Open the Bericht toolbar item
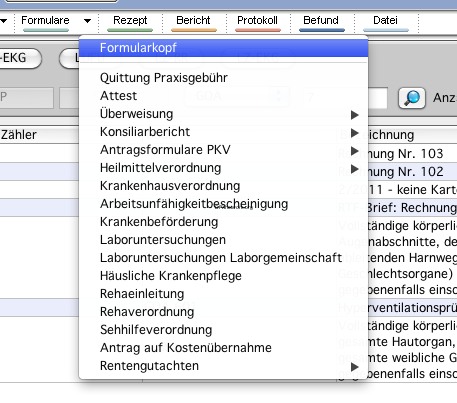The width and height of the screenshot is (457, 403). 193,22
